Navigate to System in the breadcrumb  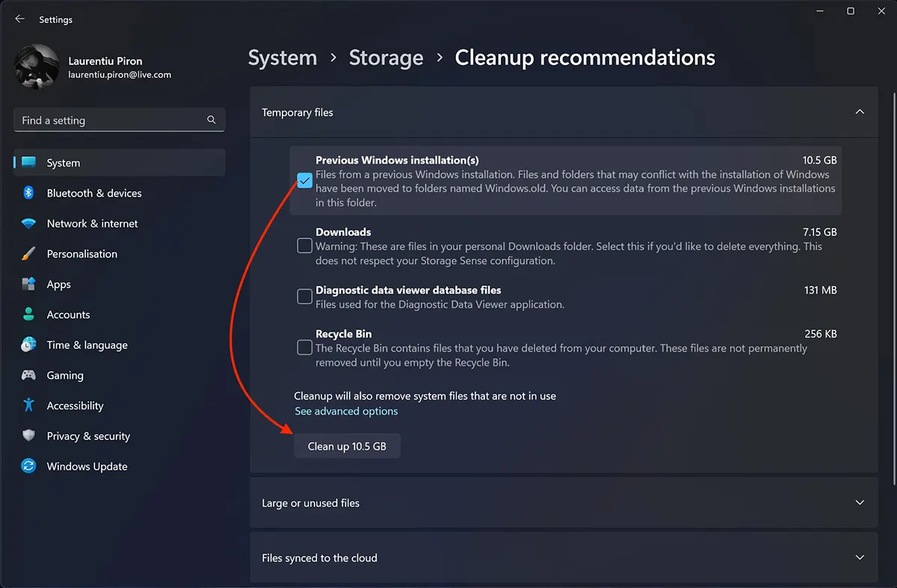283,58
